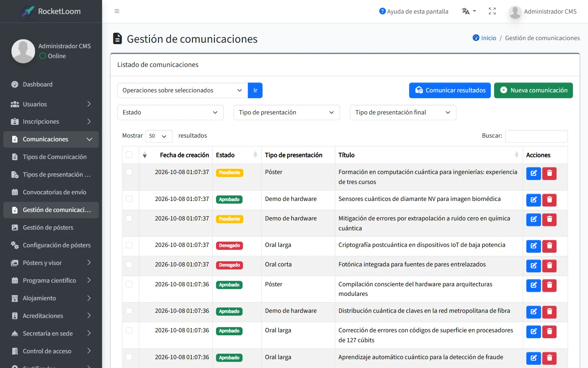The image size is (588, 368).
Task: Click the Ir button
Action: click(255, 90)
